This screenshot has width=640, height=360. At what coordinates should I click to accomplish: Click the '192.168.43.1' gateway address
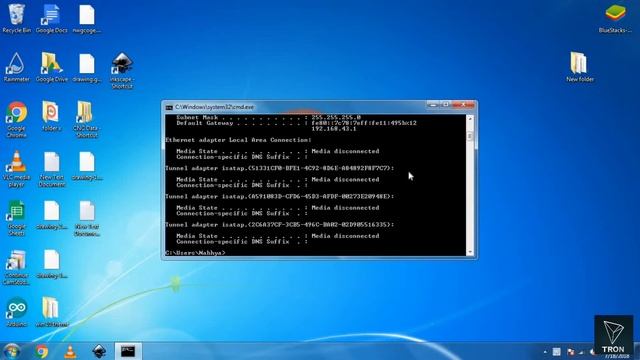click(334, 129)
